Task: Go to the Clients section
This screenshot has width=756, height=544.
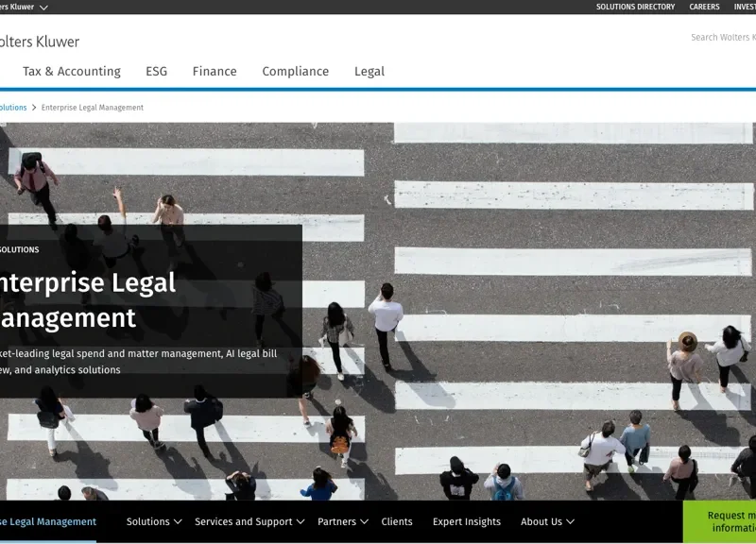Action: point(397,521)
